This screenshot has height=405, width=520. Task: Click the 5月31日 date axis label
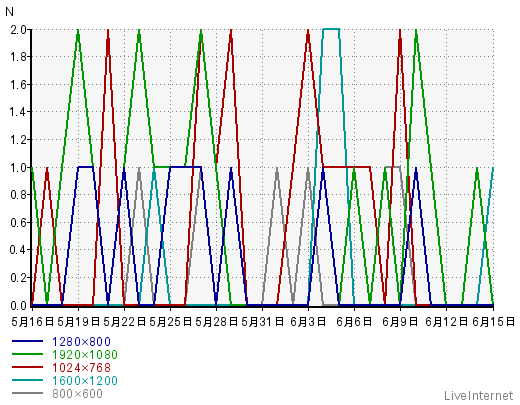tap(262, 321)
